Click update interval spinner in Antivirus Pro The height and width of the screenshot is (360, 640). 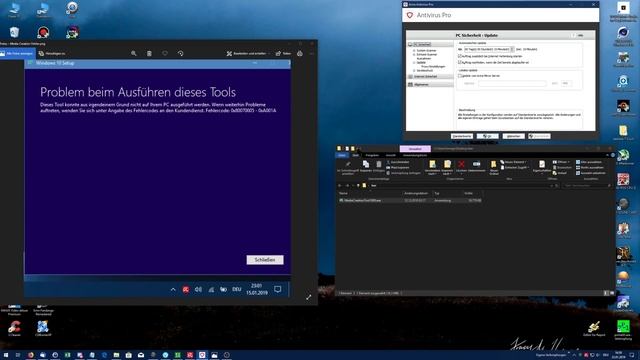point(512,49)
